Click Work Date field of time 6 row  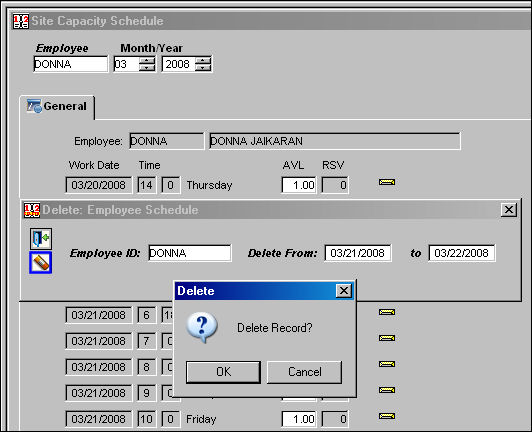99,315
